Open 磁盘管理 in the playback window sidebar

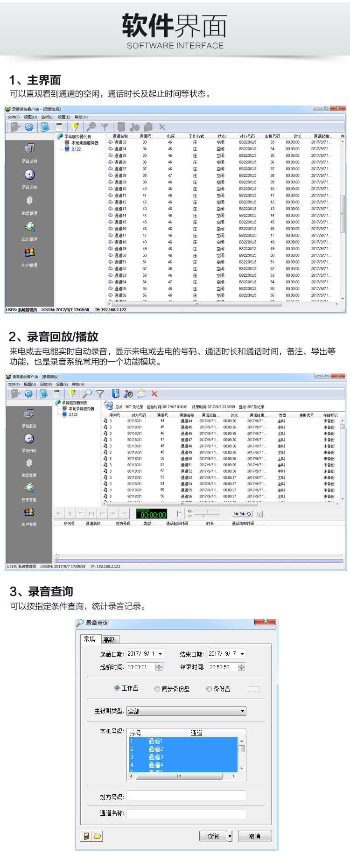click(29, 467)
